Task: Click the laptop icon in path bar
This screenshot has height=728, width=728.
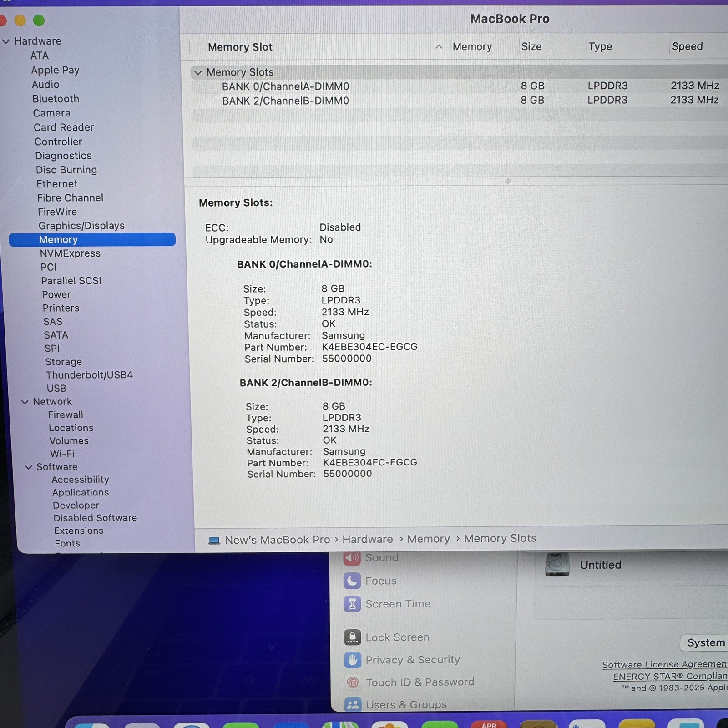Action: coord(214,541)
